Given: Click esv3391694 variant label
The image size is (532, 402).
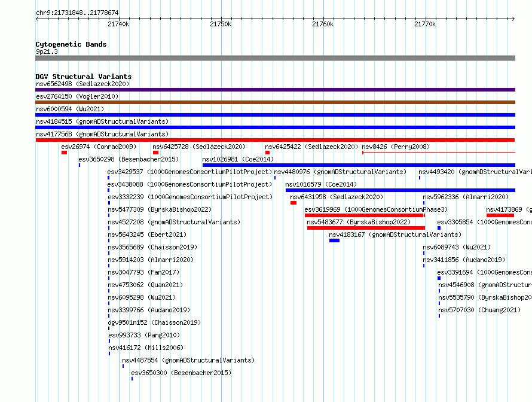Looking at the screenshot, I should (485, 272).
